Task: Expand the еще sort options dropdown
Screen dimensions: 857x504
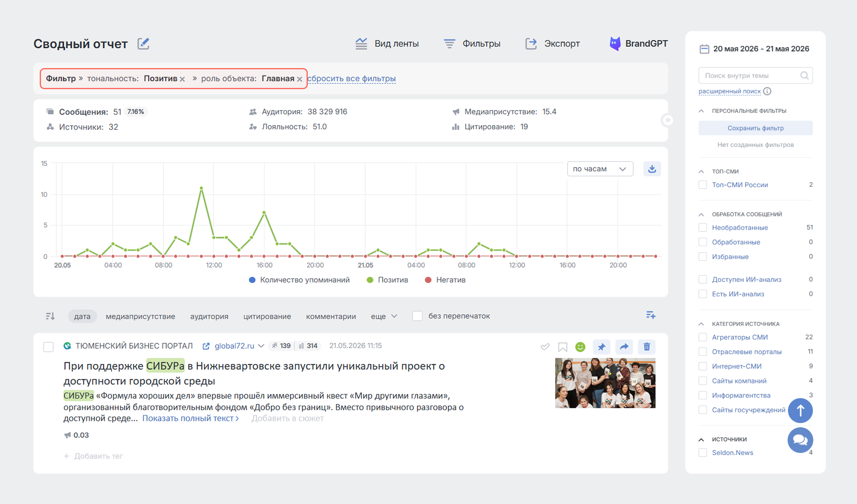Action: [x=384, y=316]
